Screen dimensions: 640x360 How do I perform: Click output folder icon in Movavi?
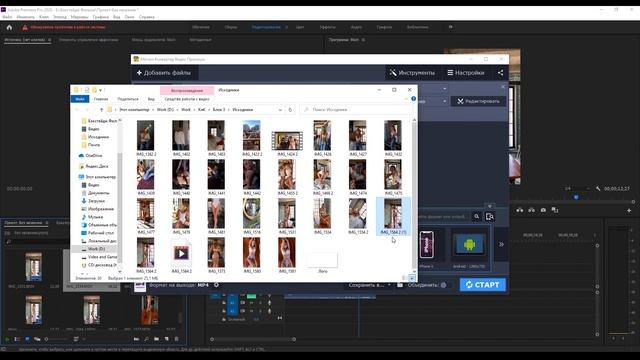tap(400, 285)
